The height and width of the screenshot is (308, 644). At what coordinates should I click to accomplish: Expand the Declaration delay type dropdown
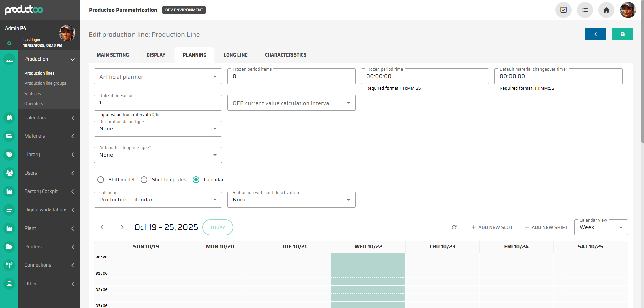point(158,129)
